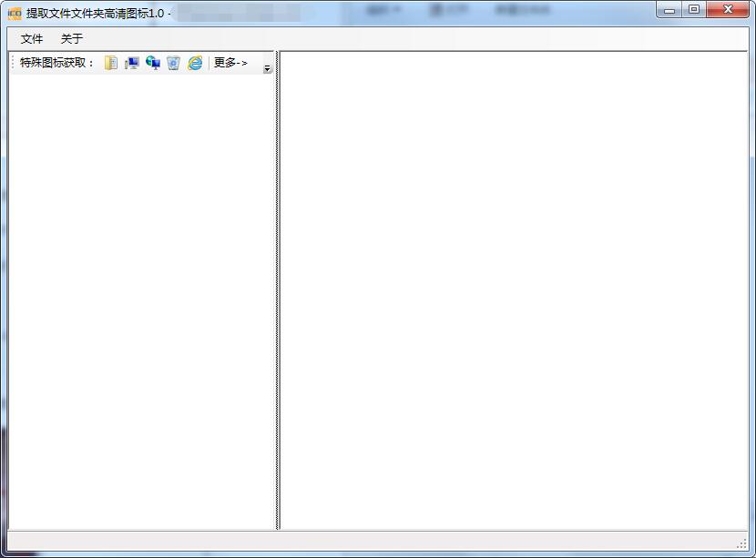The height and width of the screenshot is (558, 756).
Task: Click the status bar resize grip
Action: (742, 543)
